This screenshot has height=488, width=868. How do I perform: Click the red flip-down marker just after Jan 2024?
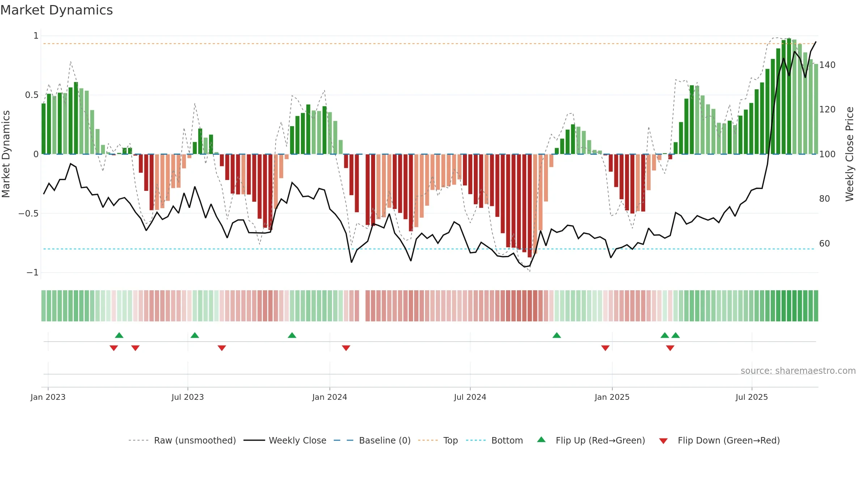pos(346,348)
